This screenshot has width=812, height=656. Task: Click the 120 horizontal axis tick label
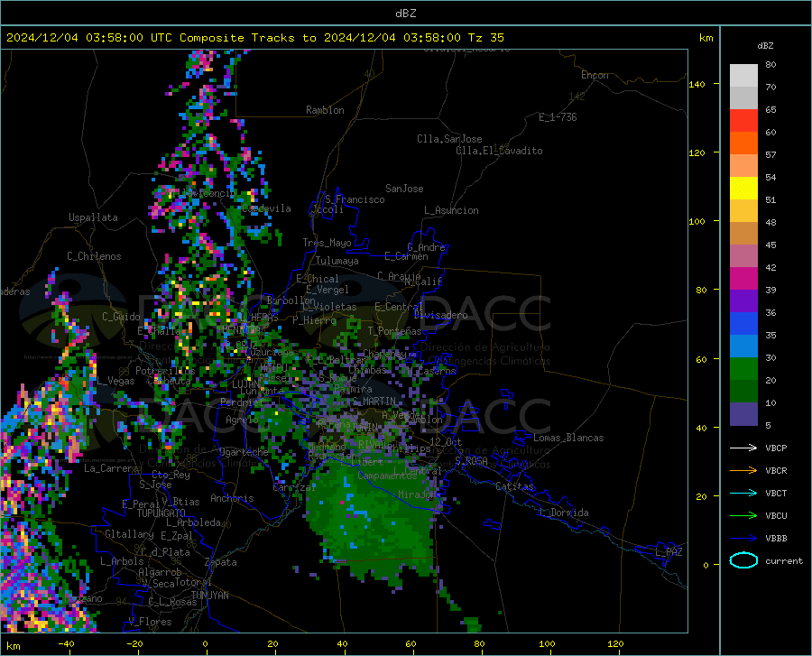(x=615, y=644)
